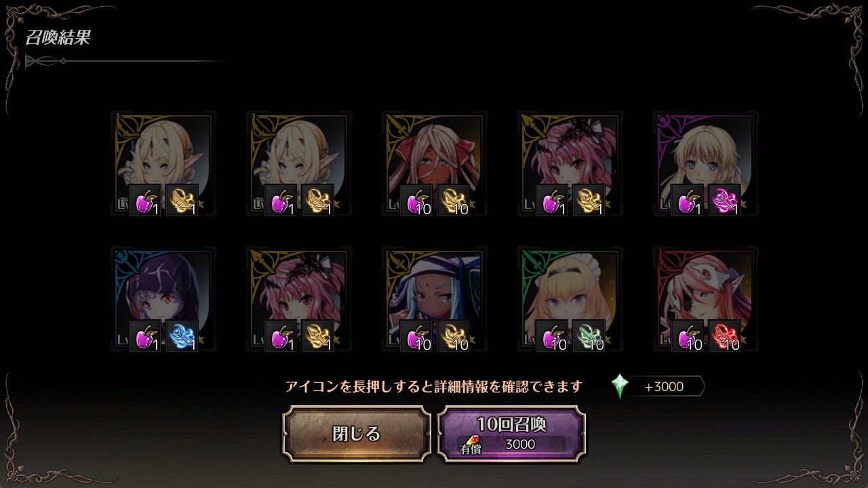
Task: Click the 10回召喚 summon button
Action: point(511,434)
